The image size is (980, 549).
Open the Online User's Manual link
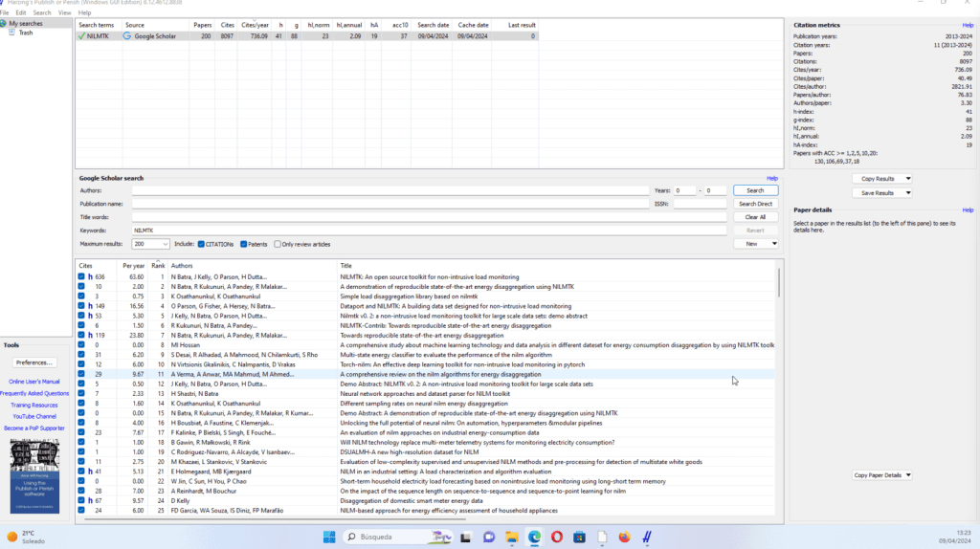click(34, 382)
